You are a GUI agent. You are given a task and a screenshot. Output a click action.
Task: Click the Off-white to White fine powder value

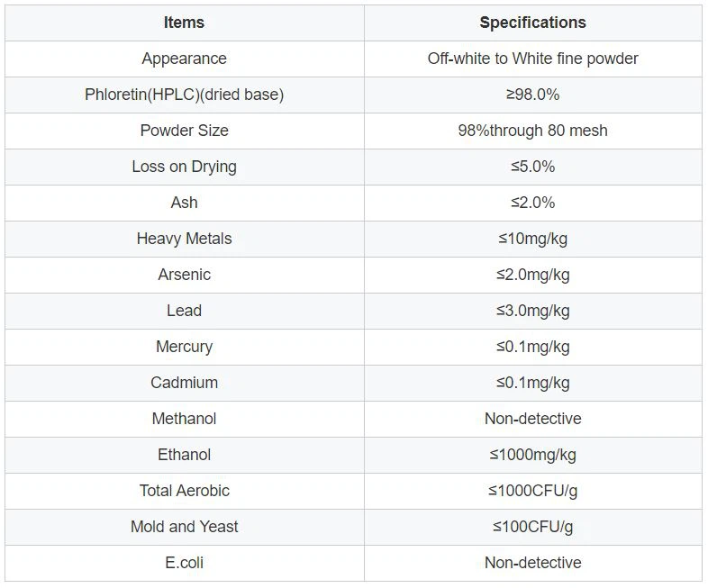(532, 59)
